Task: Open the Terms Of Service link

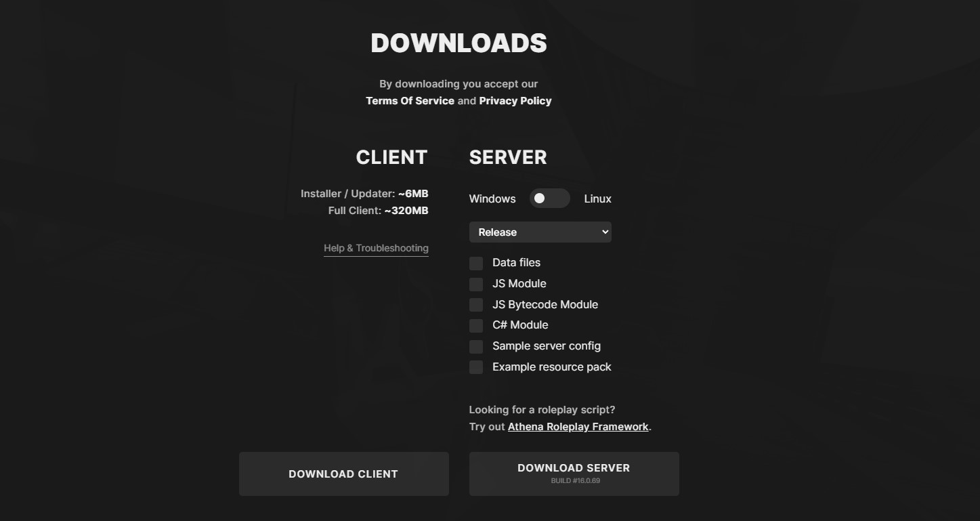Action: [410, 101]
